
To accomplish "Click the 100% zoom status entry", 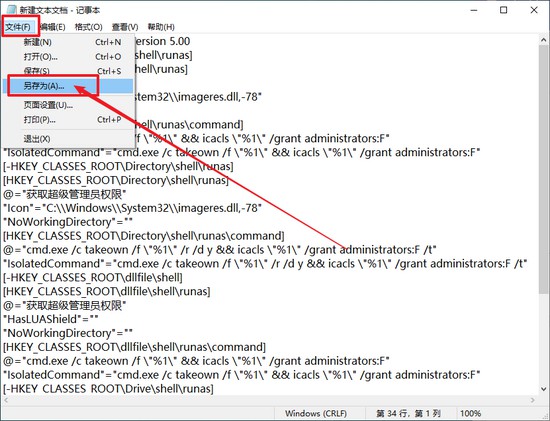I will click(x=470, y=413).
